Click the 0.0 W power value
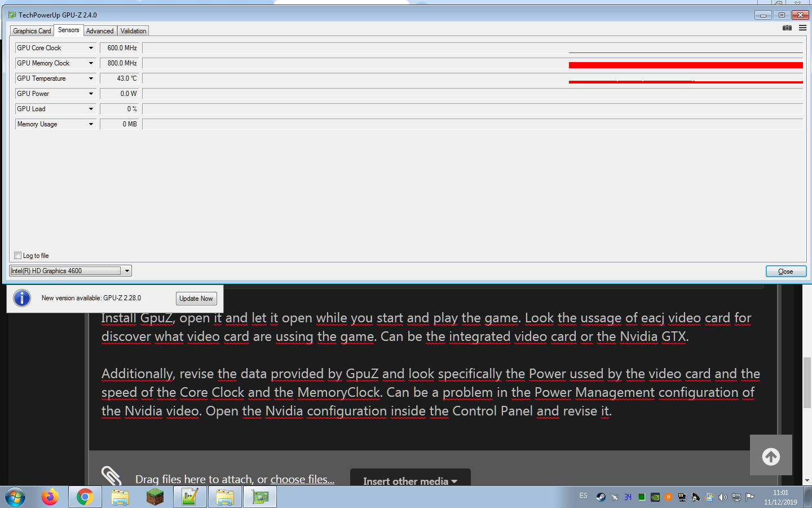 point(120,94)
